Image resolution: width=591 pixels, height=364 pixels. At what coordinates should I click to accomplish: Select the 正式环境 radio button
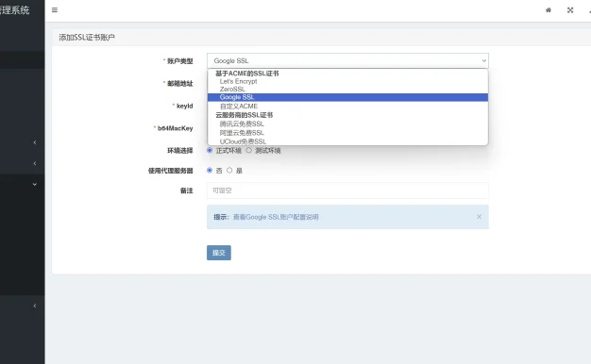click(210, 150)
